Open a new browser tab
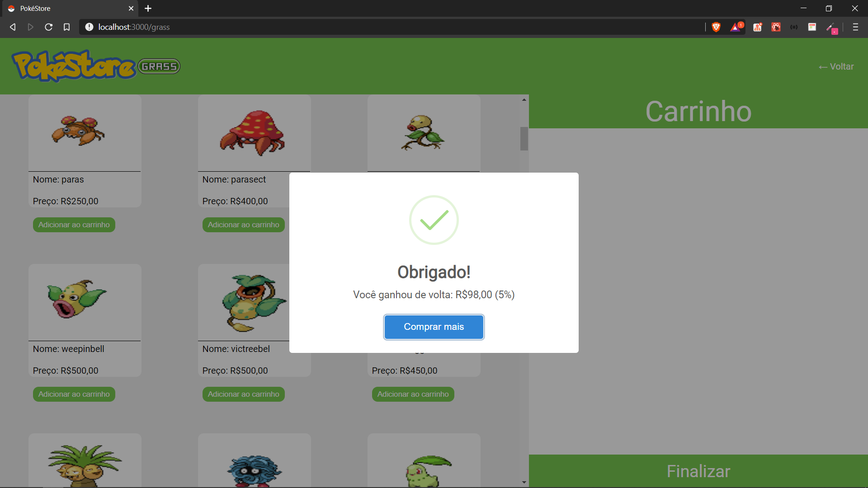 148,8
